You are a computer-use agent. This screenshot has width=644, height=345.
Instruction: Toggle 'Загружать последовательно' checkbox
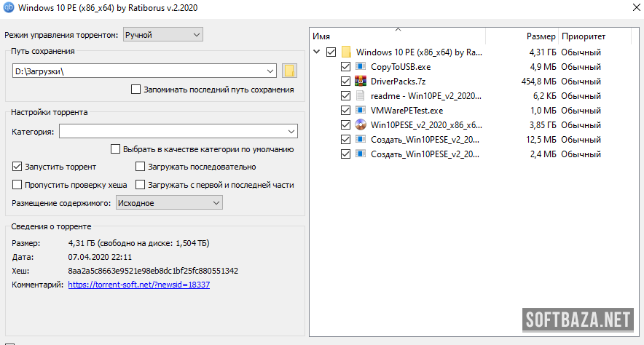point(141,167)
